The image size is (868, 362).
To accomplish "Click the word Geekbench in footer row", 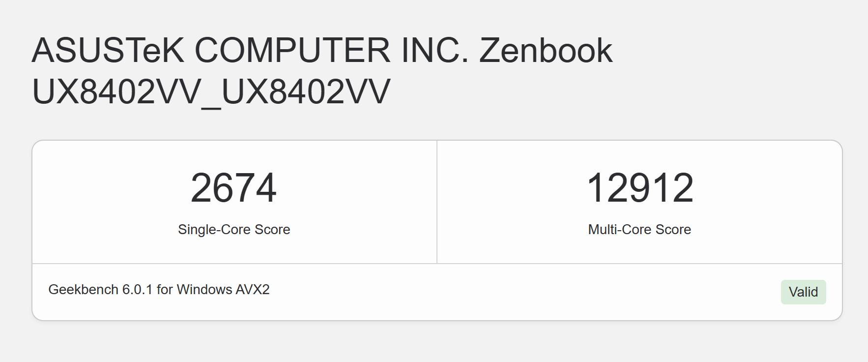I will coord(83,290).
